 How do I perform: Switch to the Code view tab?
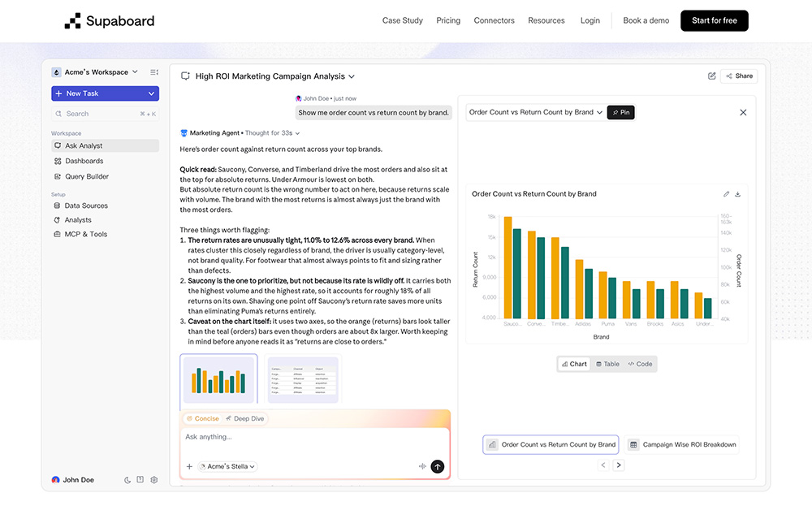(640, 364)
